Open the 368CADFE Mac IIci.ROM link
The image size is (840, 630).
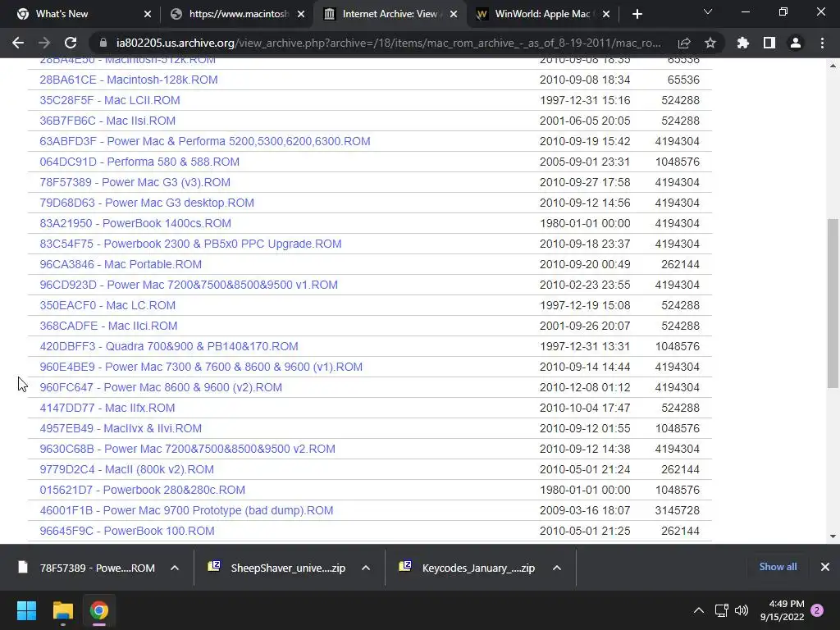[108, 326]
